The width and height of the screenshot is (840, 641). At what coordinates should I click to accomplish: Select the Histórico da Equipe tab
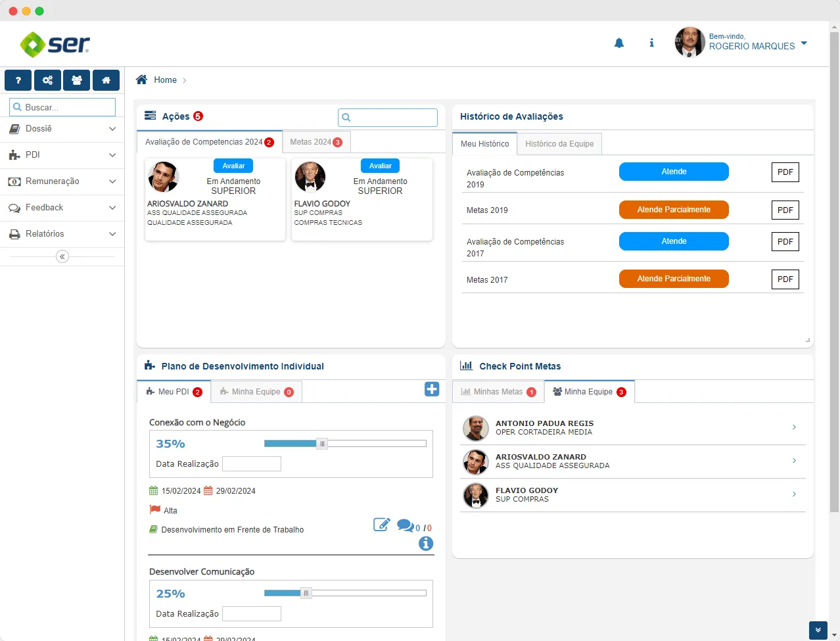click(x=559, y=144)
